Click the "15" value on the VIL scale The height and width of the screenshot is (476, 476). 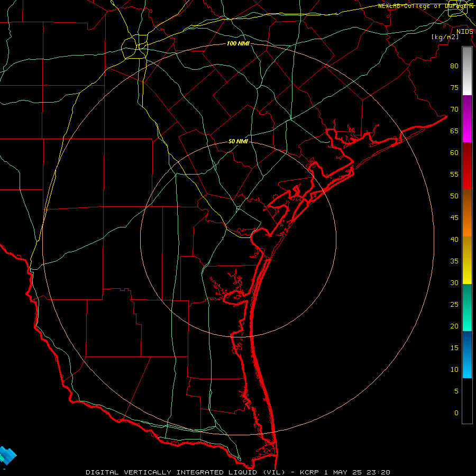[454, 348]
